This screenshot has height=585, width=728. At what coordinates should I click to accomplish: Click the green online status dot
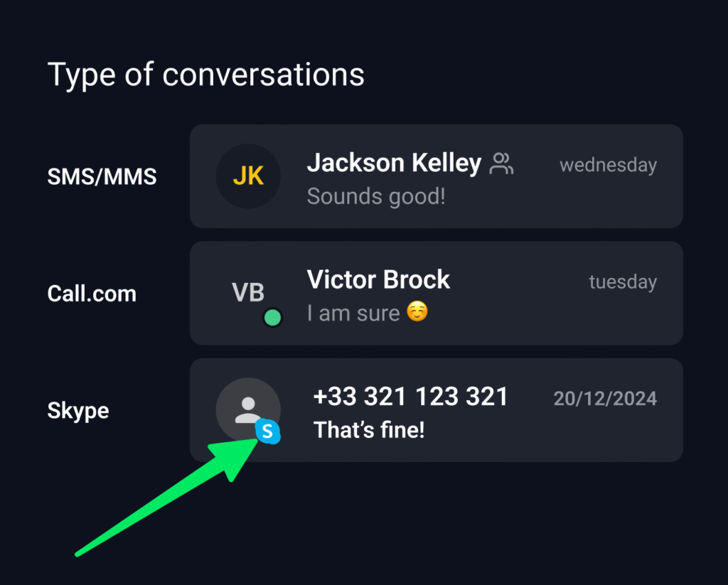coord(272,317)
